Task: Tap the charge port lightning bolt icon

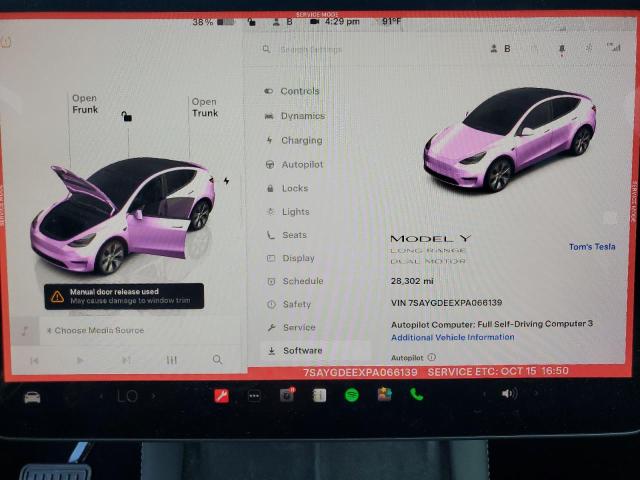Action: [227, 181]
